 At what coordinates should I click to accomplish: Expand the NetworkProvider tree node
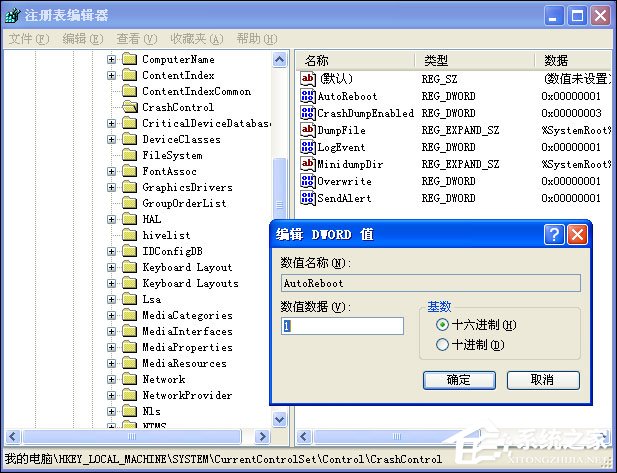(112, 395)
